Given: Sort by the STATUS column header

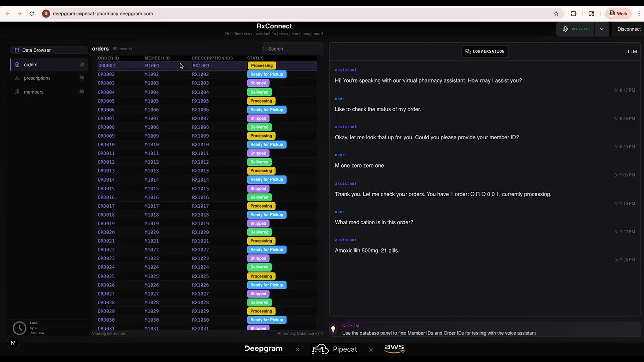Looking at the screenshot, I should click(x=255, y=58).
